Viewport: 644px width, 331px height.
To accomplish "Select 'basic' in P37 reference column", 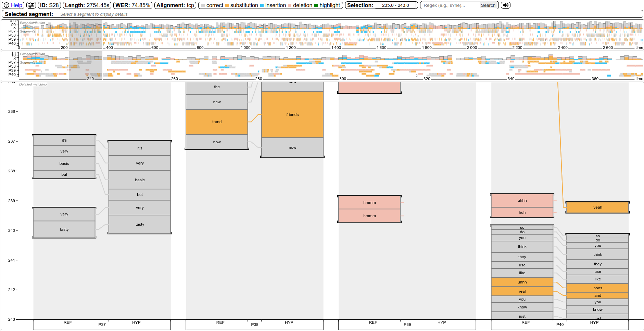I will click(x=64, y=163).
